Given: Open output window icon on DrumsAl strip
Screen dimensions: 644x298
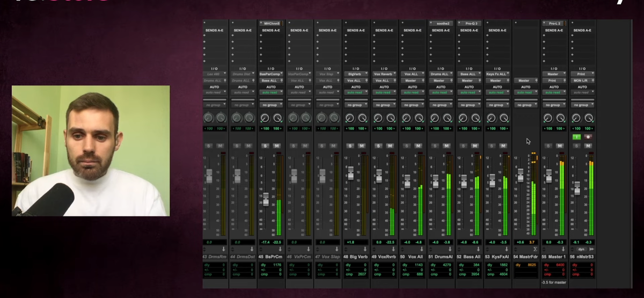Looking at the screenshot, I should coord(451,81).
